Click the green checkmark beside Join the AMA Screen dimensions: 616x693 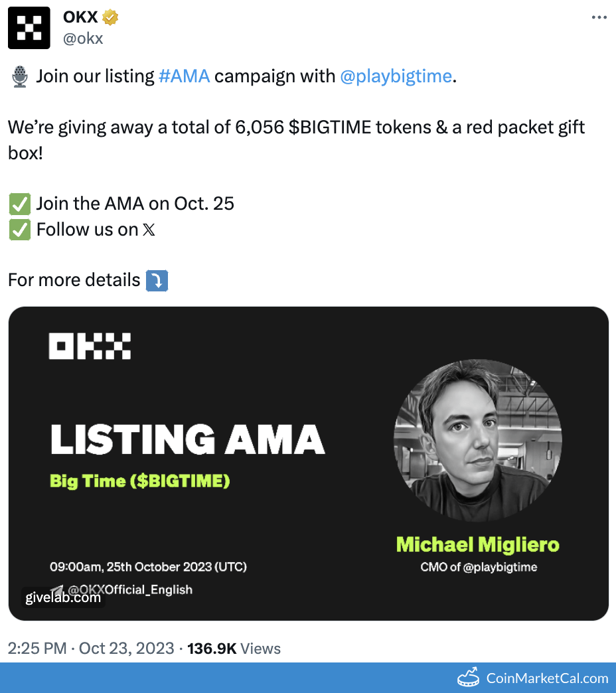pos(19,203)
